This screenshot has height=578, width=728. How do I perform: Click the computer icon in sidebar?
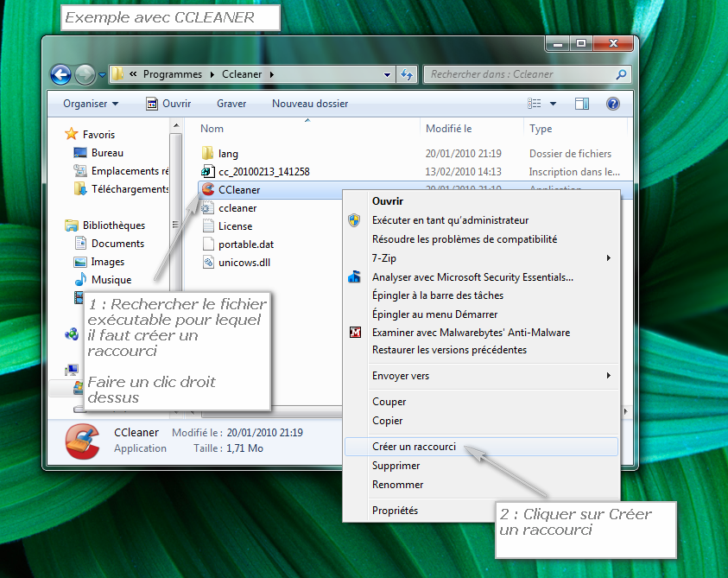pos(72,370)
